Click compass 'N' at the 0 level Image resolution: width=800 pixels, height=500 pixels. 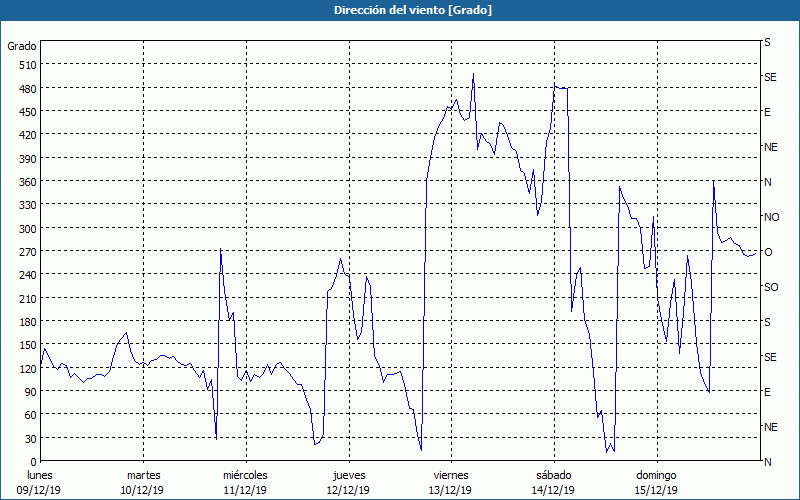[x=767, y=462]
